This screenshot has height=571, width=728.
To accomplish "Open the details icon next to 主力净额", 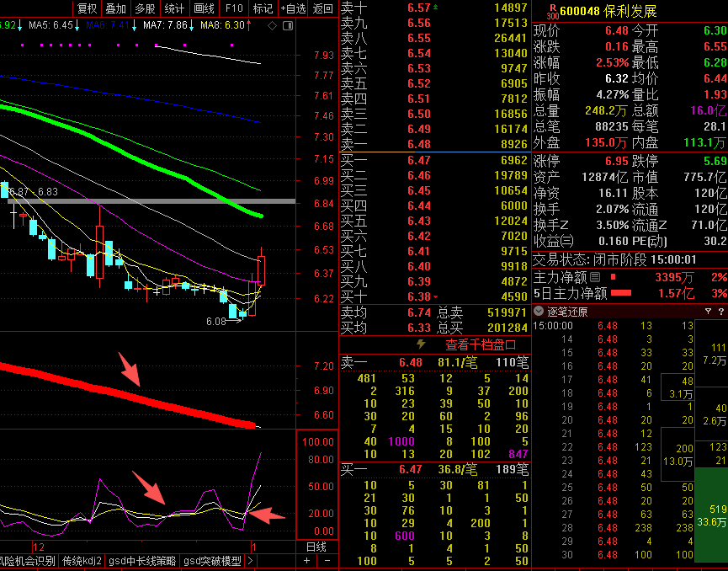I will click(x=595, y=277).
